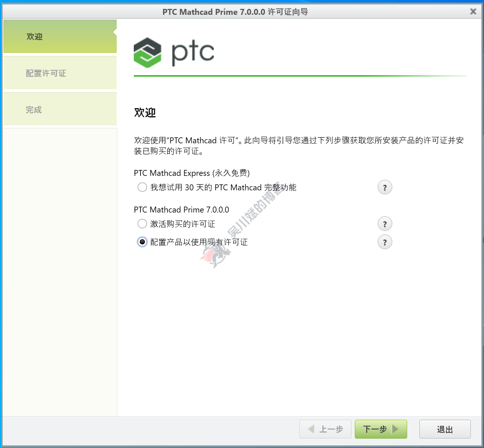Click the 上一步 back button
This screenshot has height=448, width=484.
(x=325, y=429)
